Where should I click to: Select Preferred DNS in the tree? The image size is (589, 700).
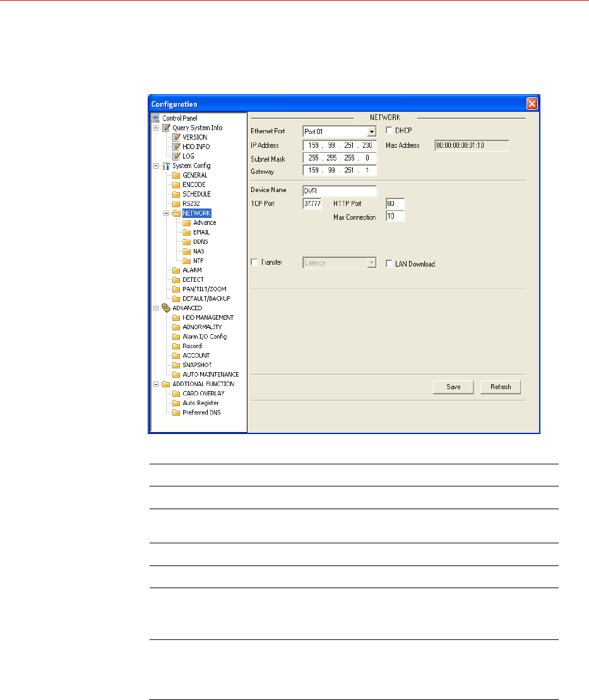coord(201,412)
